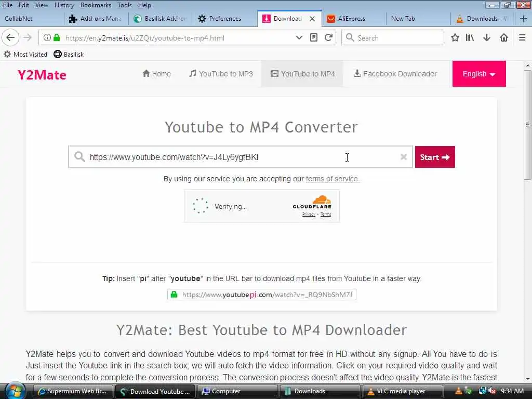Go back using the browser back arrow

click(x=10, y=37)
